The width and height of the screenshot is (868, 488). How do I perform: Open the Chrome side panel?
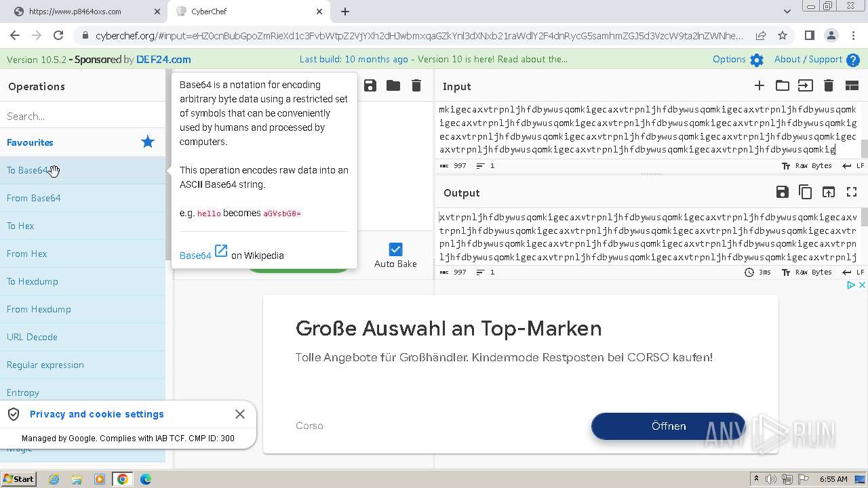(x=810, y=35)
